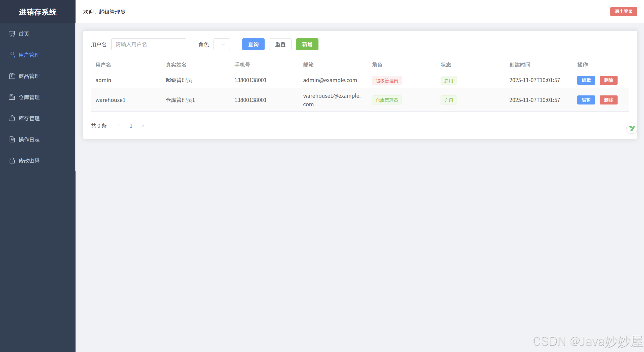Image resolution: width=644 pixels, height=352 pixels.
Task: Open the 用户管理 menu item
Action: pyautogui.click(x=38, y=55)
